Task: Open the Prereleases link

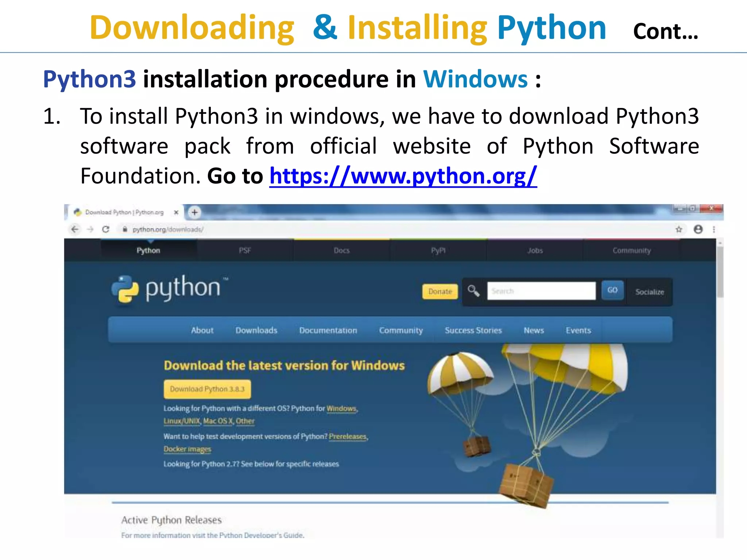Action: pyautogui.click(x=347, y=436)
